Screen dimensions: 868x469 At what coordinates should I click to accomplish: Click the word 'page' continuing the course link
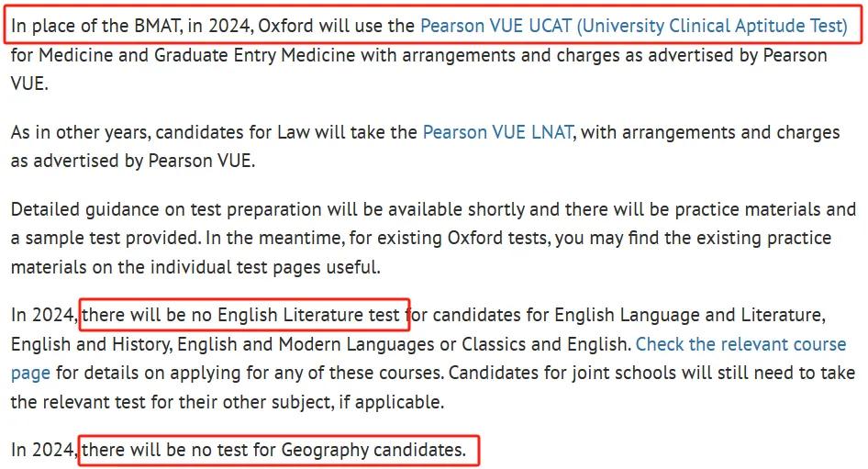(30, 374)
